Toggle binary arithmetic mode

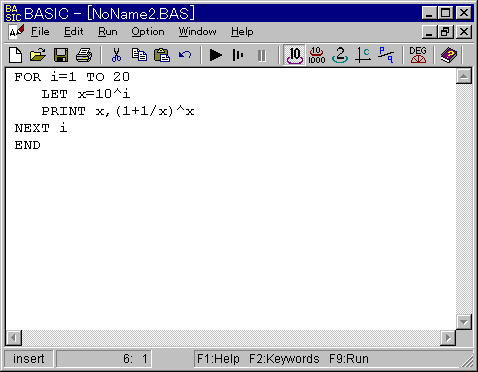pos(340,55)
